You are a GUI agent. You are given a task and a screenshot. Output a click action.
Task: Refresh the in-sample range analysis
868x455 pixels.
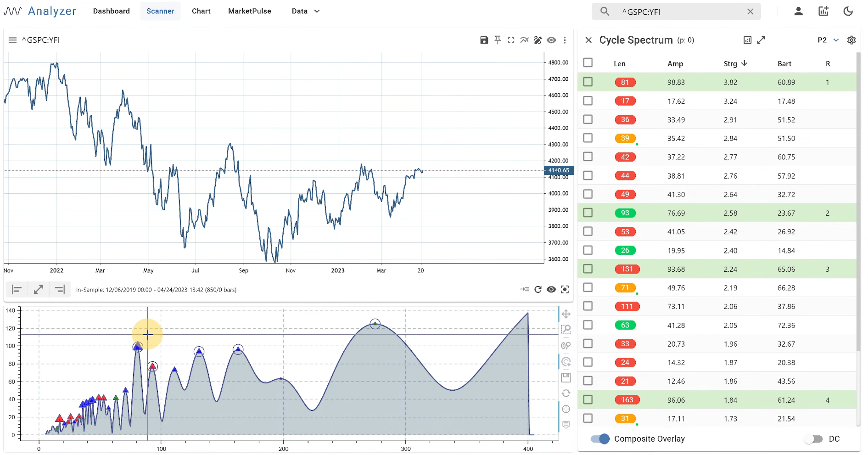[538, 289]
